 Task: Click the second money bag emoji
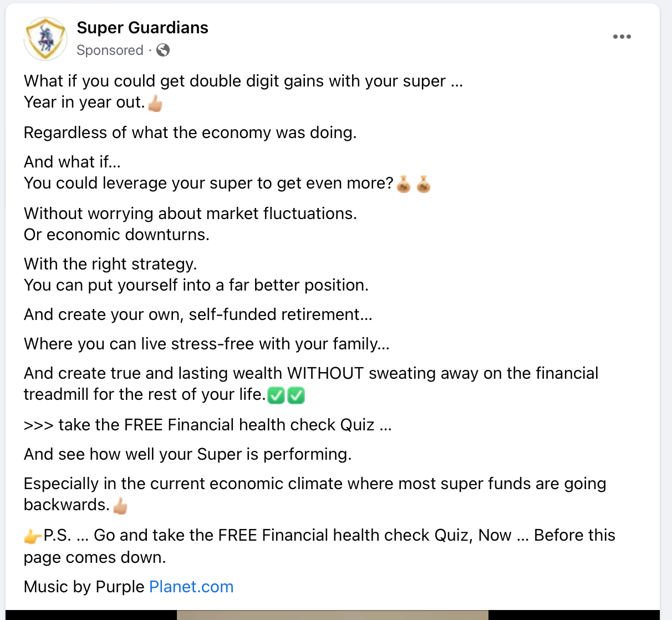tap(424, 184)
